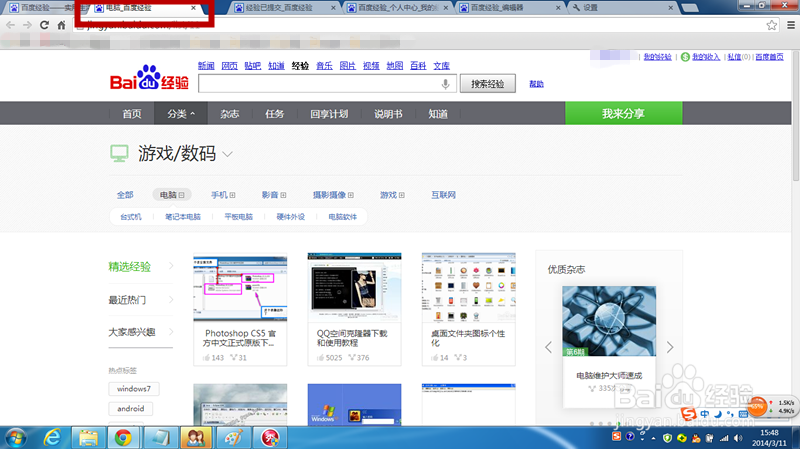Click the green monitor category icon
This screenshot has width=800, height=449.
tap(119, 153)
